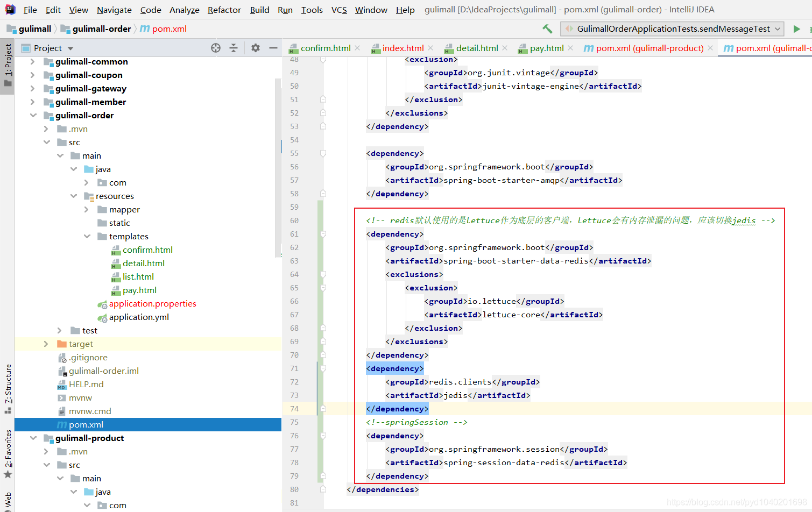Viewport: 812px width, 512px height.
Task: Open the 1: Project tool window stripe
Action: (x=8, y=66)
